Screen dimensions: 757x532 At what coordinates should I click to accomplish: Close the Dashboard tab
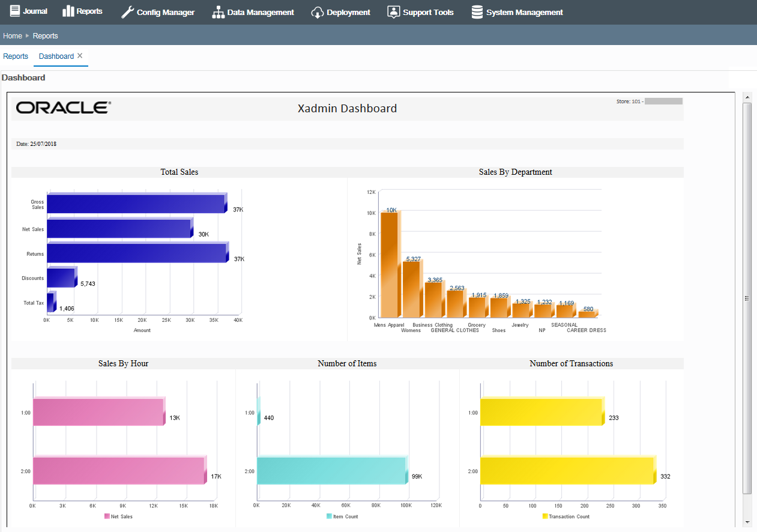pos(80,55)
